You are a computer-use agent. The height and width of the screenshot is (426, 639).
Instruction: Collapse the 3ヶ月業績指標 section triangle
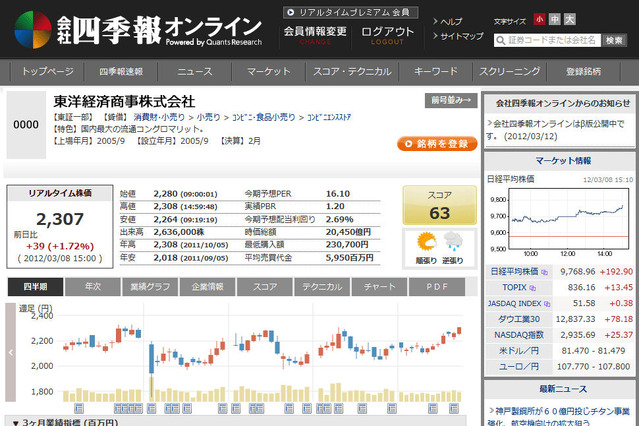(x=15, y=423)
